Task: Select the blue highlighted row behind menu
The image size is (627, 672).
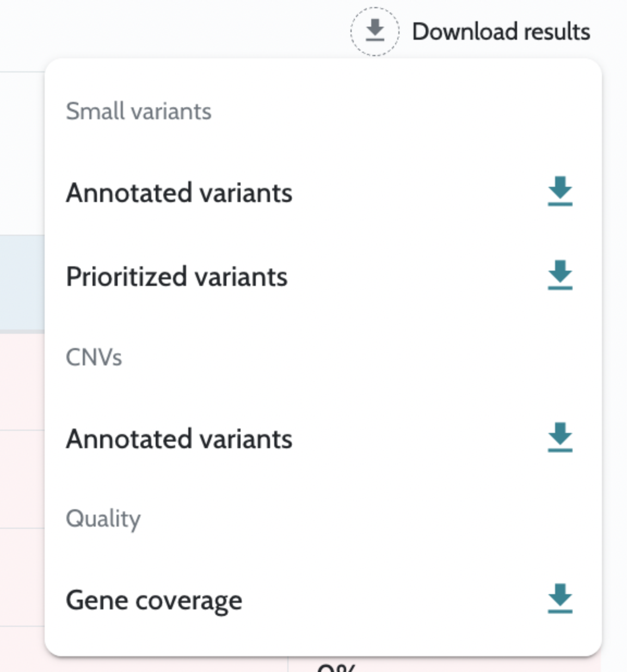Action: 22,282
